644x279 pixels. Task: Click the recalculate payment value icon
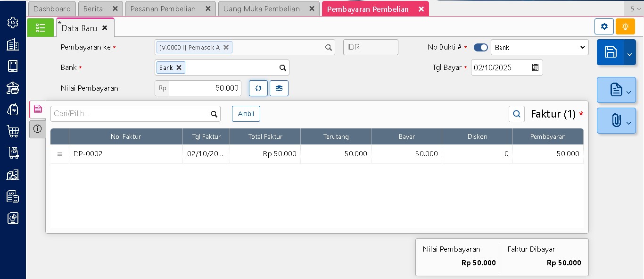tap(258, 88)
